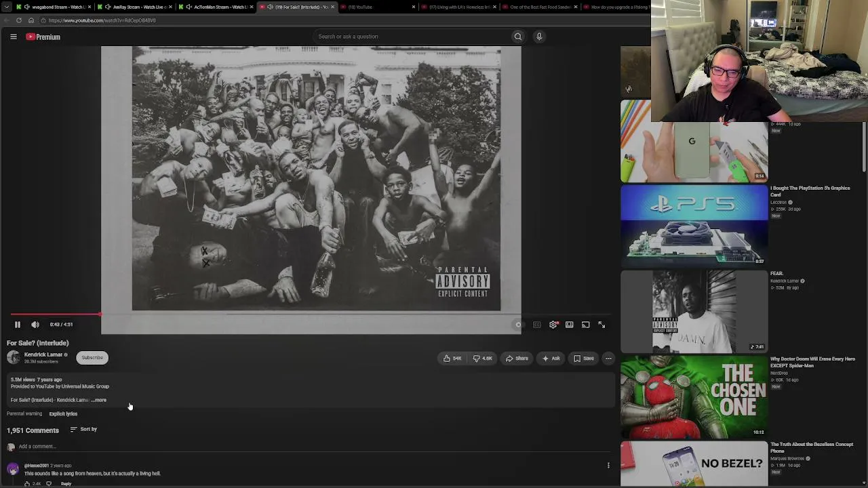Pause the video with the pause button
868x488 pixels.
[18, 325]
